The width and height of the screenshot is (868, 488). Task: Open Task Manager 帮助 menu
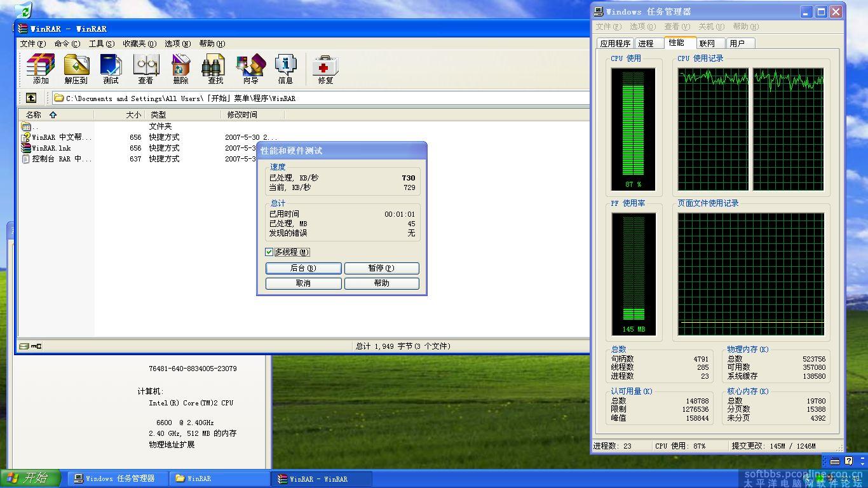click(x=746, y=27)
